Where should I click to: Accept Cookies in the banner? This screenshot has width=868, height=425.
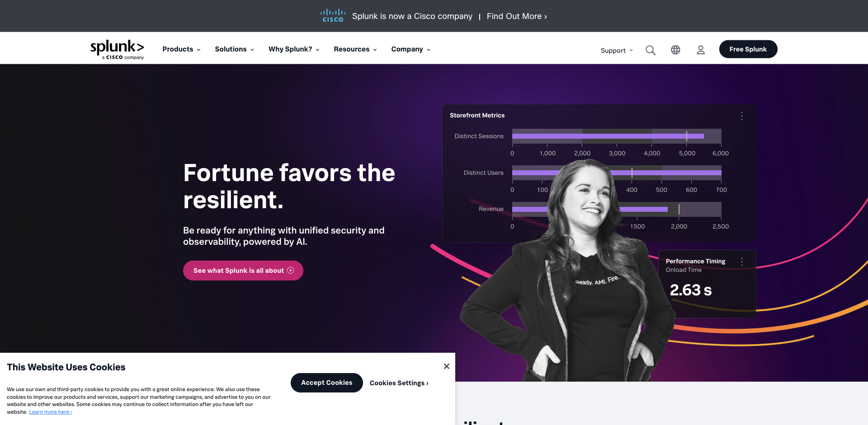tap(327, 383)
